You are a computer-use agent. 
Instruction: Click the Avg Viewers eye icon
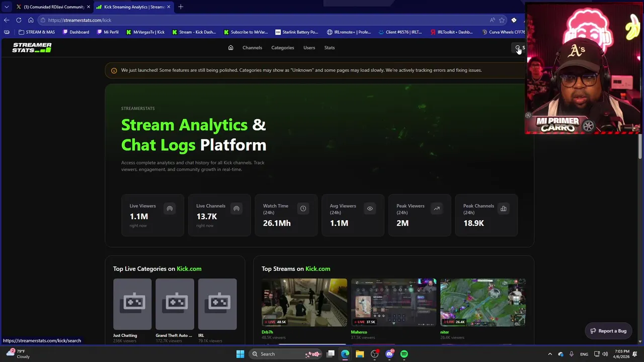(x=370, y=209)
